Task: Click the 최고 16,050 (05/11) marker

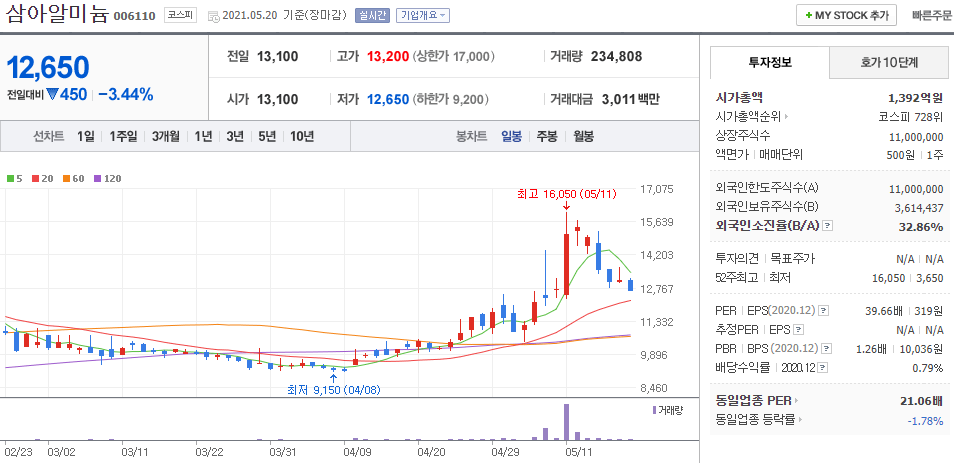Action: coord(567,194)
